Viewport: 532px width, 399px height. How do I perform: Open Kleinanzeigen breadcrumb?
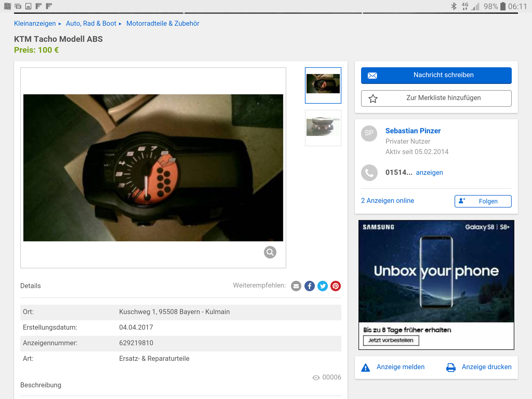[35, 24]
